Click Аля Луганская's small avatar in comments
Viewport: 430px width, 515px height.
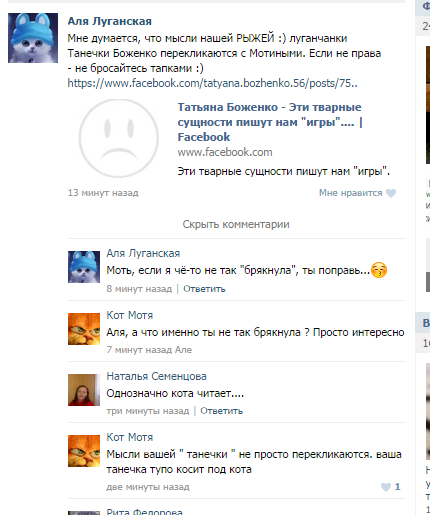pyautogui.click(x=84, y=267)
